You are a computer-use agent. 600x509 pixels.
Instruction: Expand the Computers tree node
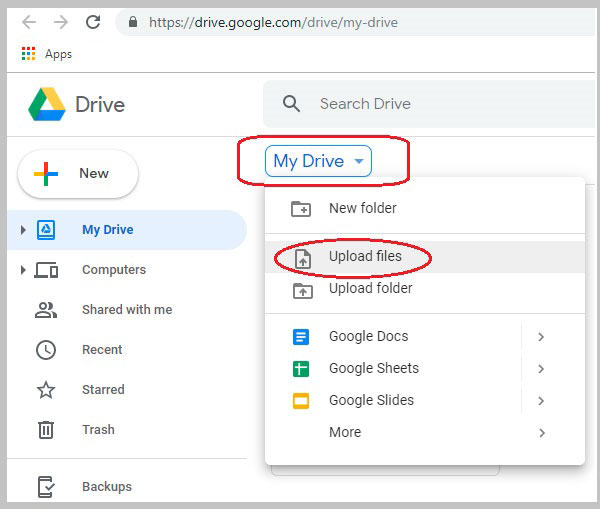coord(23,270)
